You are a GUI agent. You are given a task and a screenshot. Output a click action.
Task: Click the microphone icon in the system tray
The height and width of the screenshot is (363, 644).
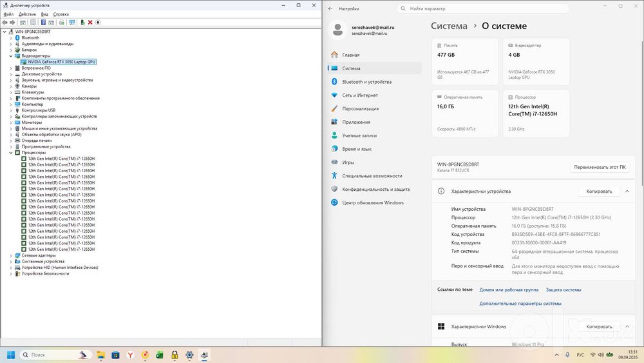pyautogui.click(x=567, y=355)
